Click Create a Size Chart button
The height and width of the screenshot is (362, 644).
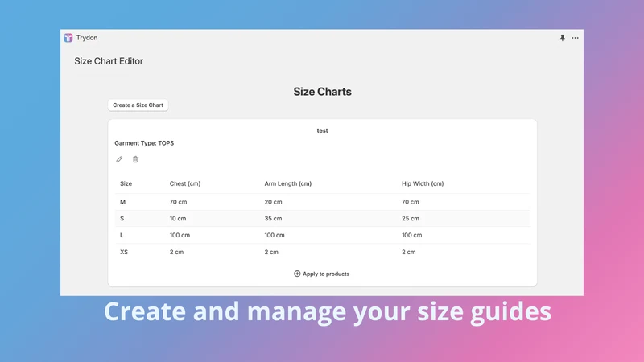(138, 105)
